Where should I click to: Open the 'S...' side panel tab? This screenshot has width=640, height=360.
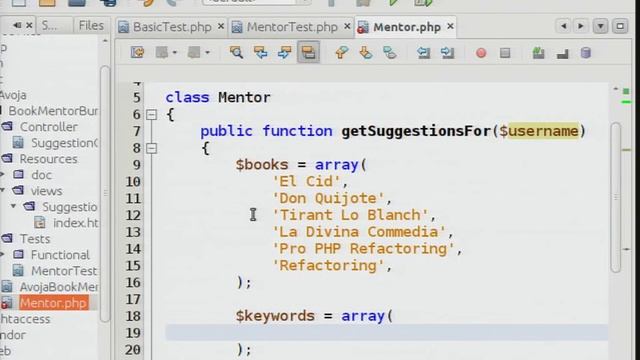click(x=50, y=26)
